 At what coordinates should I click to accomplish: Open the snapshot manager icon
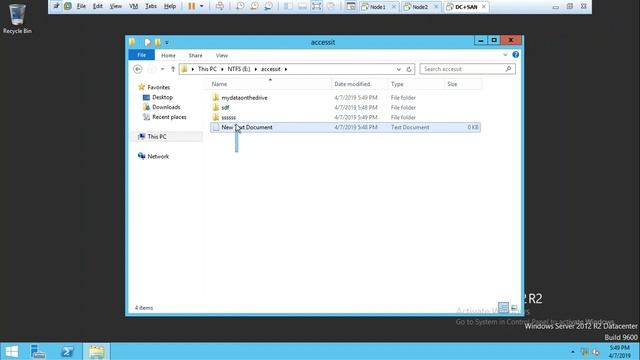[269, 6]
